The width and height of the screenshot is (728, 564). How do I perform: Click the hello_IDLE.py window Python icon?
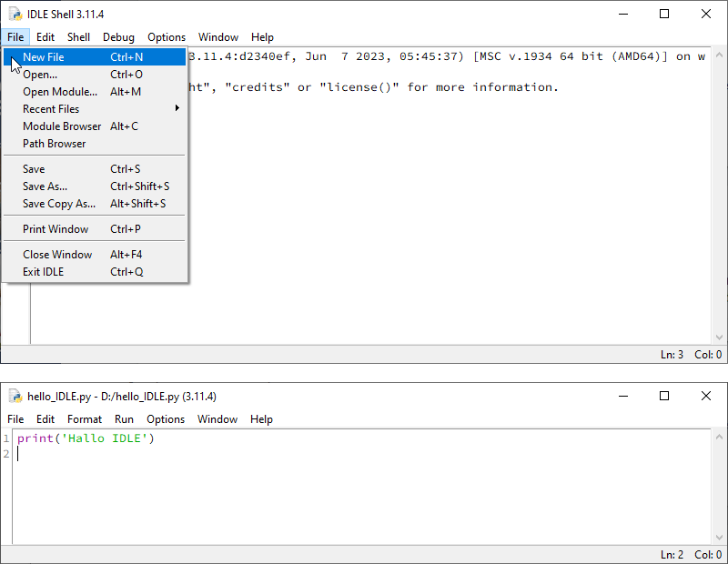tap(15, 396)
